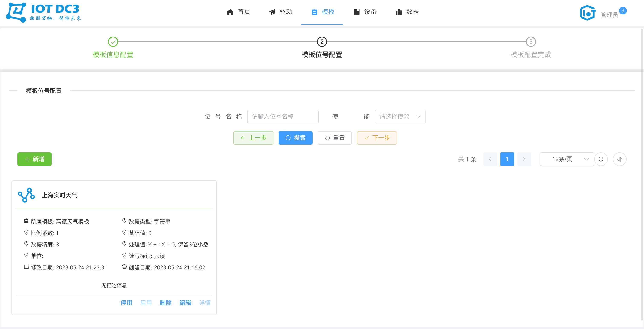Enable the template using the 启用 link
Screen dimensions: 644x329
click(x=146, y=303)
